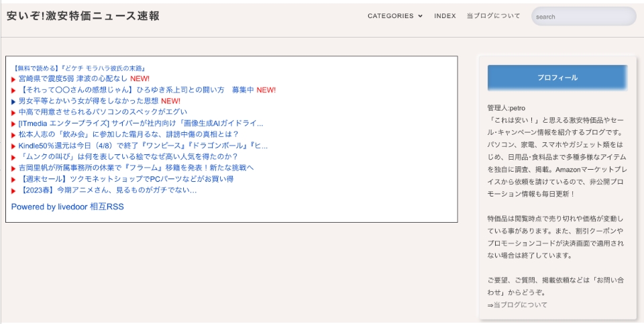Click the red arrow beside 【週末セール】ツクモネットショップ

pos(13,180)
